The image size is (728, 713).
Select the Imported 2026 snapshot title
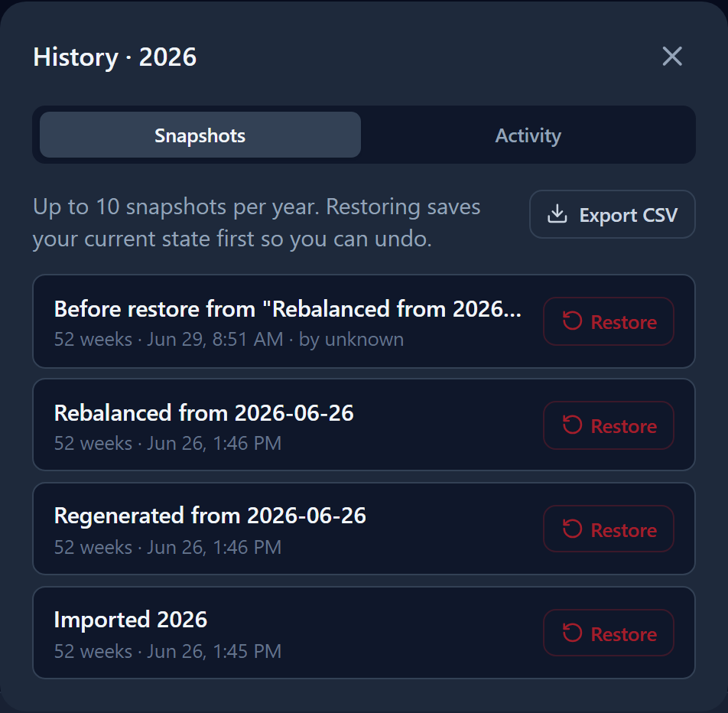click(131, 620)
